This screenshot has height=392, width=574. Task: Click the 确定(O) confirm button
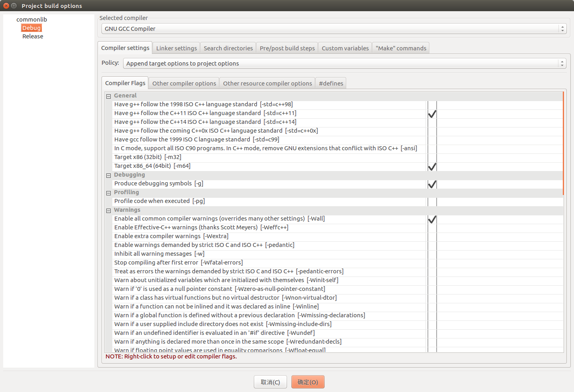pyautogui.click(x=308, y=382)
